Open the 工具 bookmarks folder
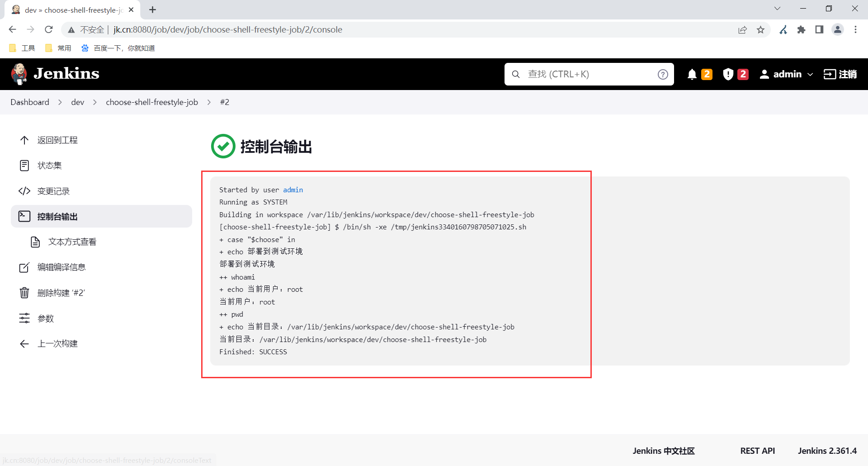The height and width of the screenshot is (466, 868). click(x=22, y=48)
